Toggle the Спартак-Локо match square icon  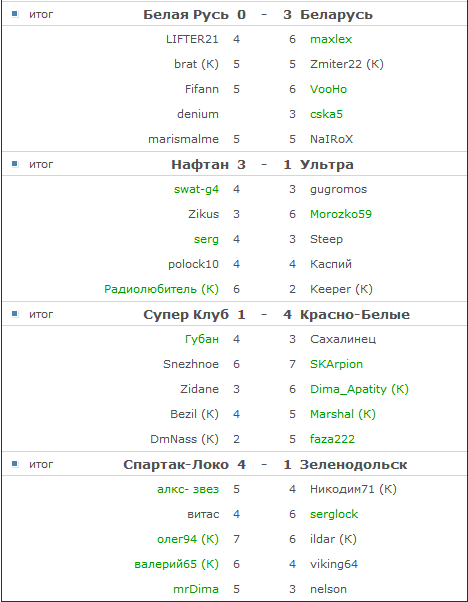[15, 464]
